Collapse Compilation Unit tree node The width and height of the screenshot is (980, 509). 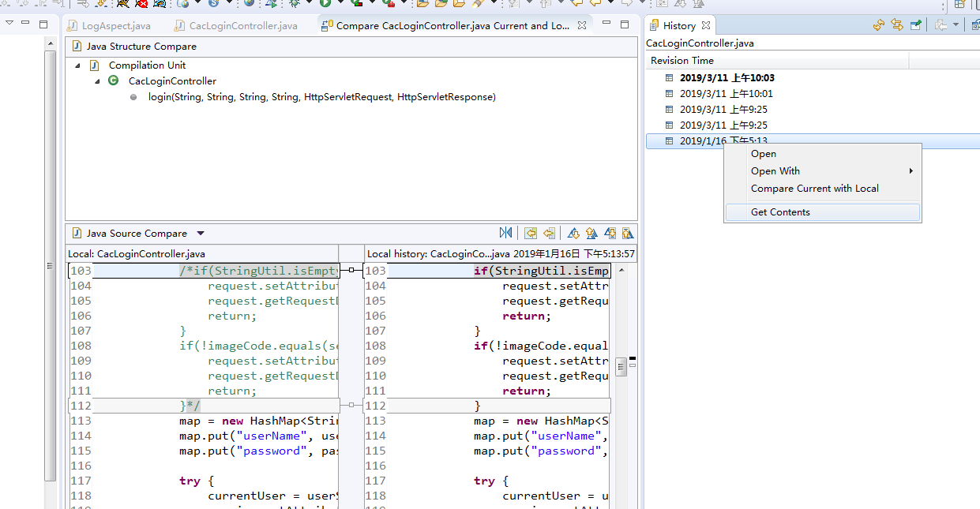click(x=77, y=65)
